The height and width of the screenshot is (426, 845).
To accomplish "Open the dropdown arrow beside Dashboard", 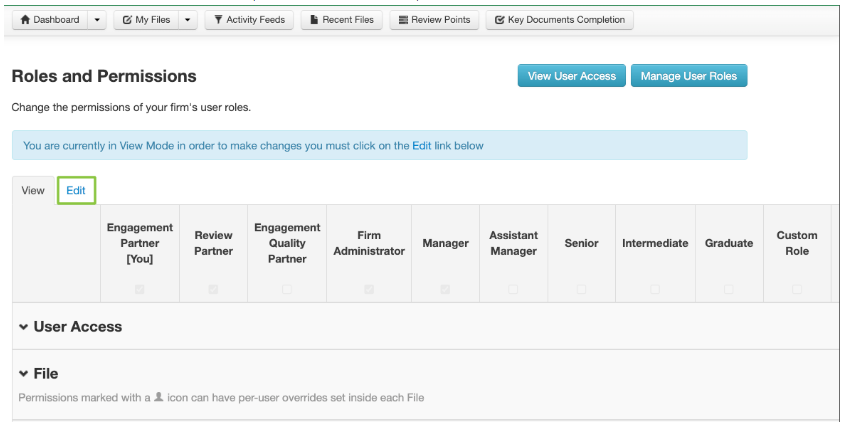I will (x=97, y=20).
